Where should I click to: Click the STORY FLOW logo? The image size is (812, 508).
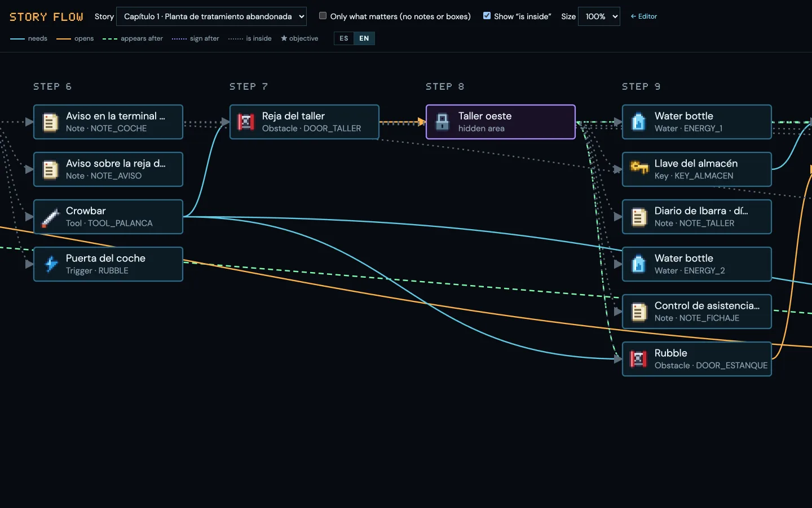click(46, 17)
